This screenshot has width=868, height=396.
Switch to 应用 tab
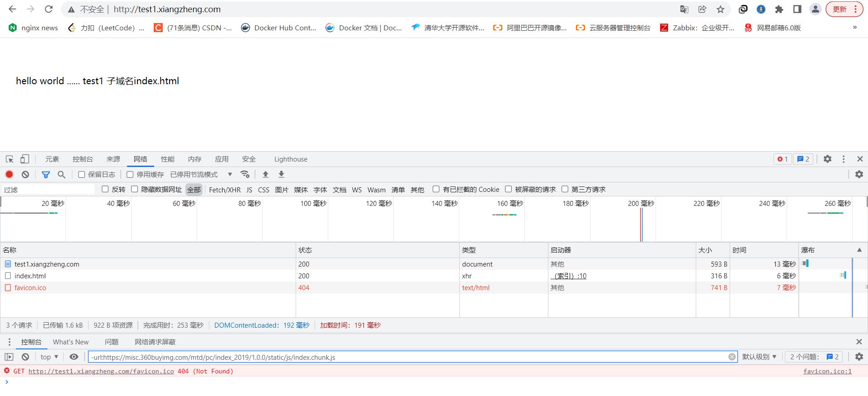click(222, 159)
